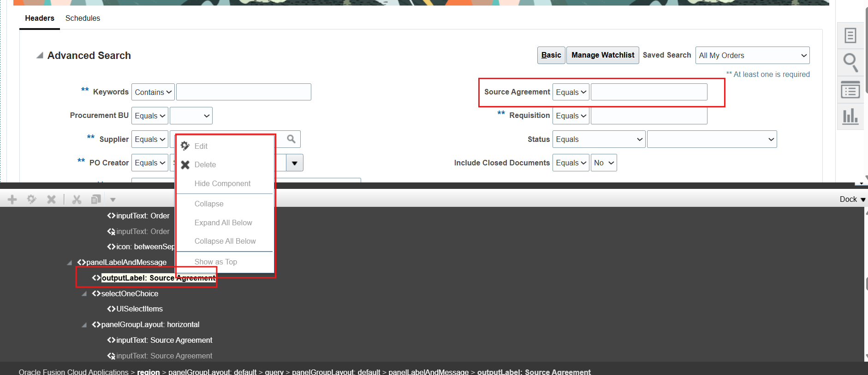Click the copy icon in source toolbar
The width and height of the screenshot is (868, 375).
pos(96,199)
